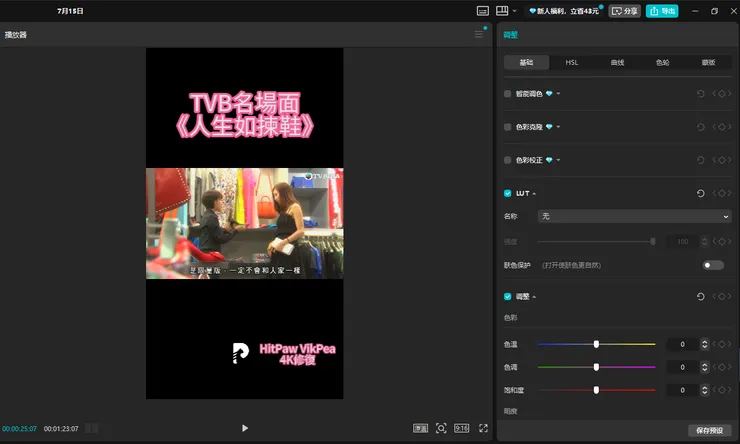
Task: Add keyframe for 色调 row
Action: click(722, 367)
